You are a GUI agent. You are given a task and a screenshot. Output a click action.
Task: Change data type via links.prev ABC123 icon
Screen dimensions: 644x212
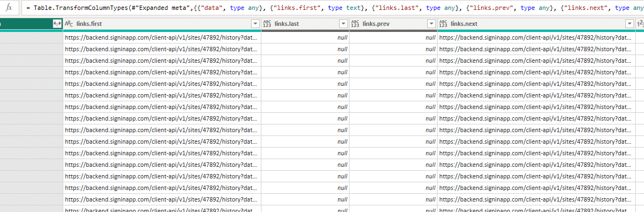(x=355, y=24)
